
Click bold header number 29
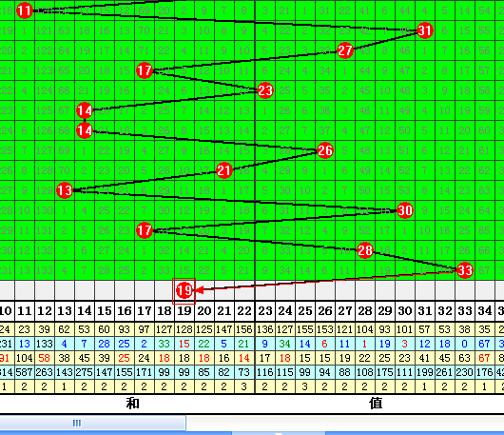tap(385, 311)
